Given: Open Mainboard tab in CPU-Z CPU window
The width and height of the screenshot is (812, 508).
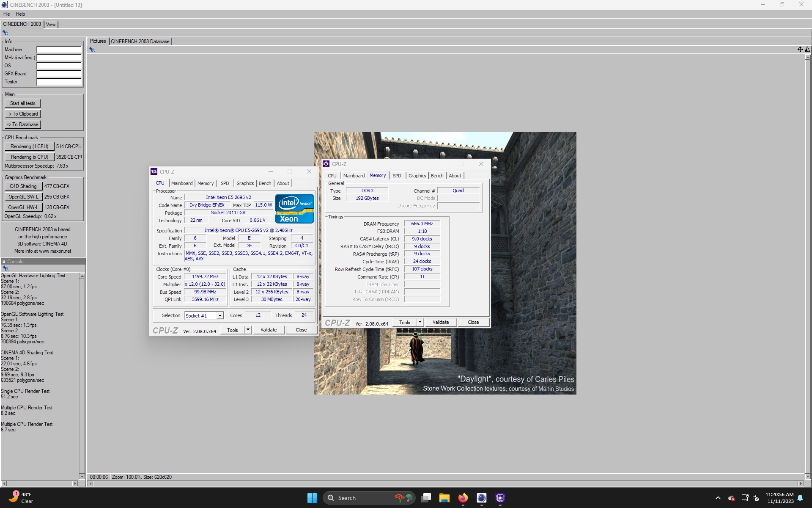Looking at the screenshot, I should (x=182, y=183).
